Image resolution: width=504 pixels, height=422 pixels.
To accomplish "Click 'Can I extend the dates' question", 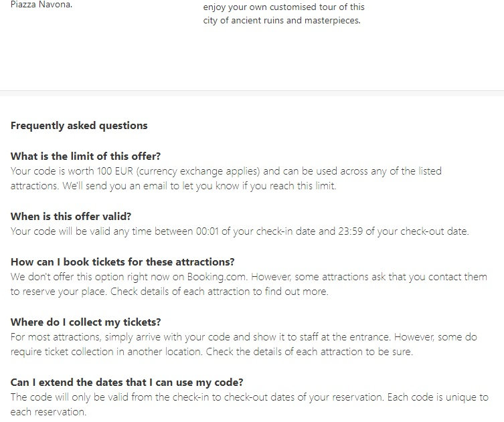I will pyautogui.click(x=127, y=383).
